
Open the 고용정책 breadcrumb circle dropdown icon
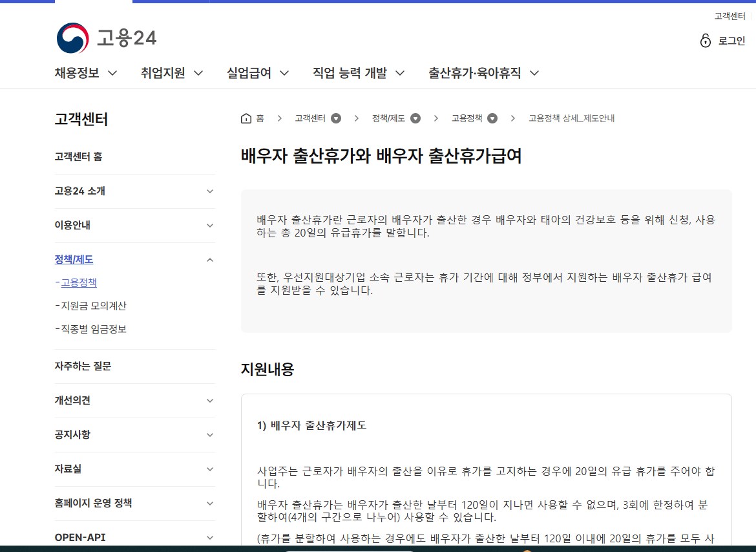(492, 118)
